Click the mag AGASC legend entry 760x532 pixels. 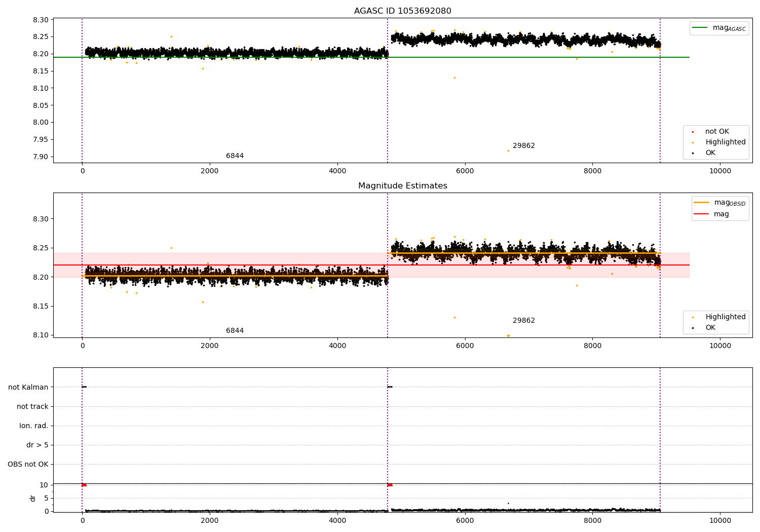[x=719, y=28]
